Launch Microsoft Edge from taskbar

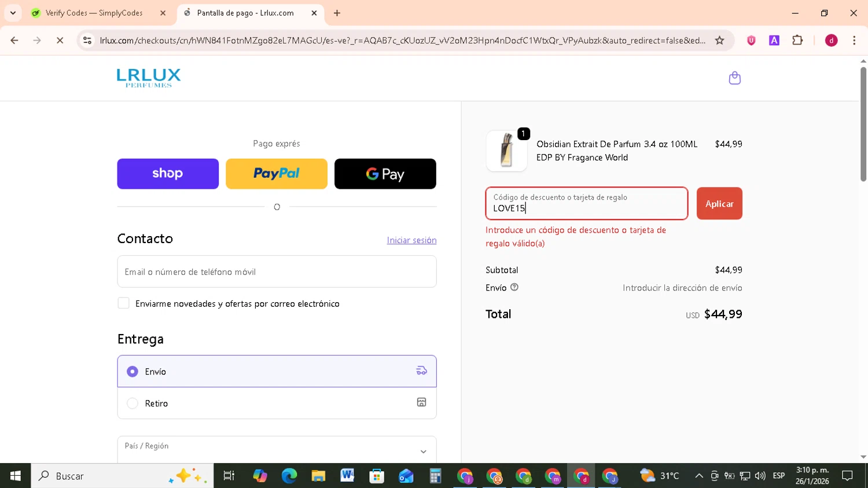click(x=289, y=476)
